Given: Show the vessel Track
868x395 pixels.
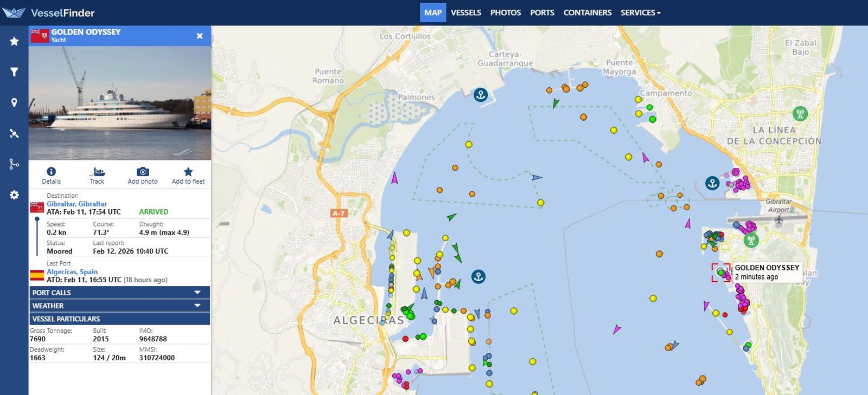Looking at the screenshot, I should [97, 176].
